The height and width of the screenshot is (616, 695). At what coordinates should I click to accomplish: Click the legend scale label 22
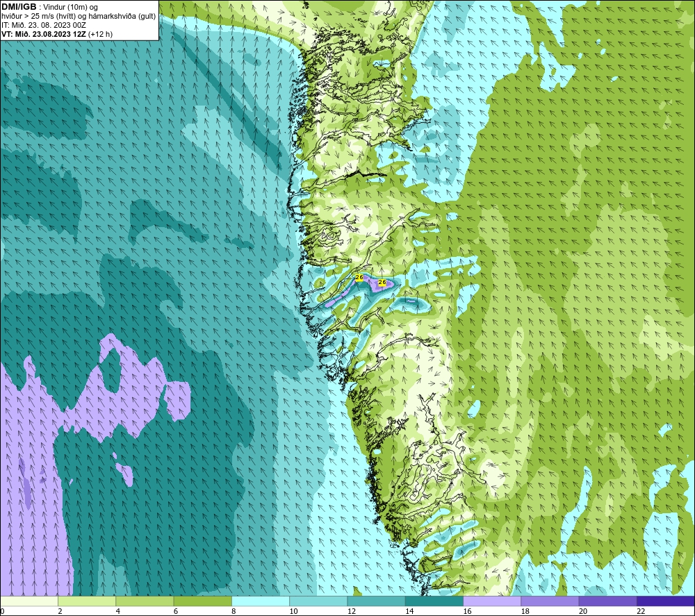pyautogui.click(x=641, y=611)
